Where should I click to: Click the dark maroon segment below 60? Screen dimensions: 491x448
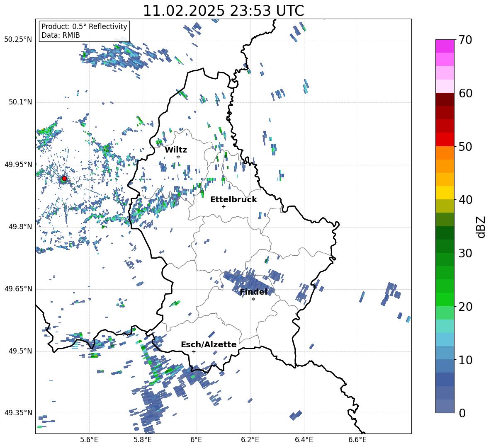coord(445,99)
